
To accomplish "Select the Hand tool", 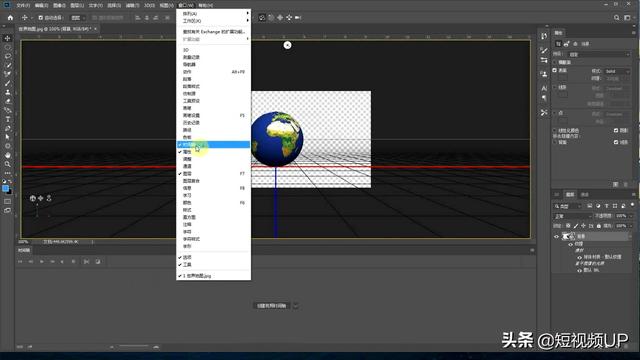I will coord(7,155).
